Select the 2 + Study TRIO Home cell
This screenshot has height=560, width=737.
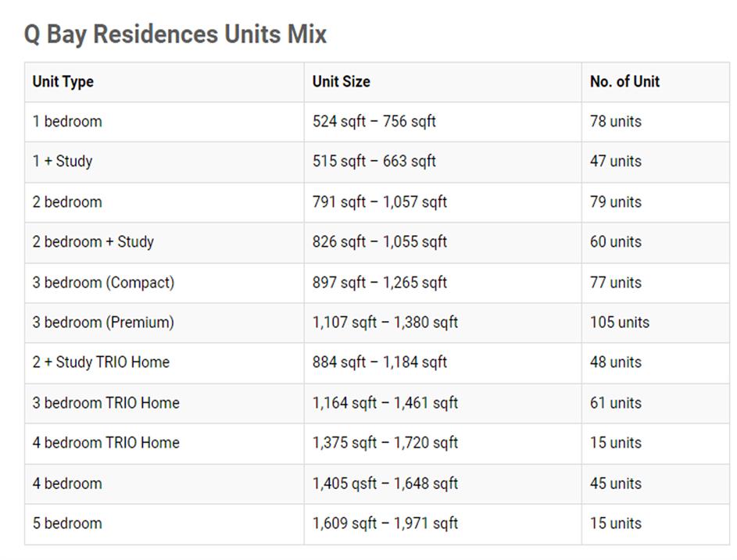point(101,362)
